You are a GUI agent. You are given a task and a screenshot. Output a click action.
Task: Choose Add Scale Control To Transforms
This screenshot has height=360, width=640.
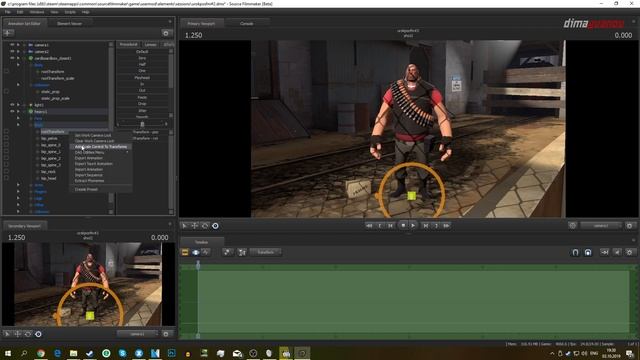pyautogui.click(x=101, y=147)
